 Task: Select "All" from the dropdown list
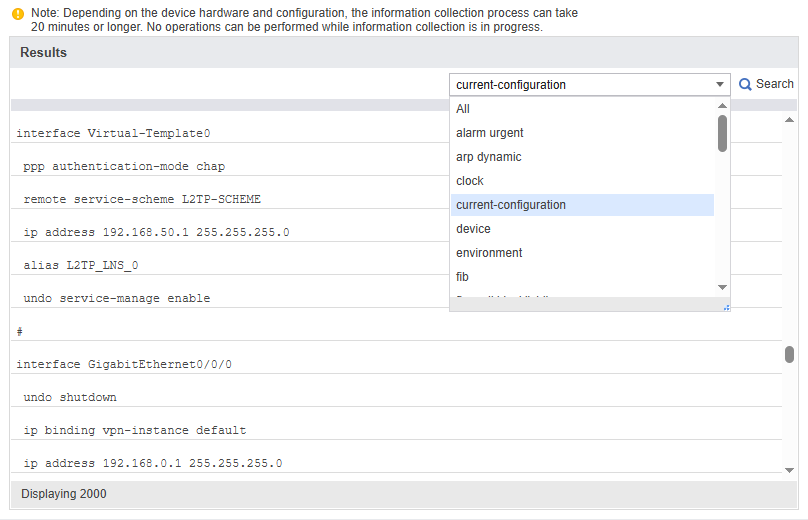[x=463, y=109]
